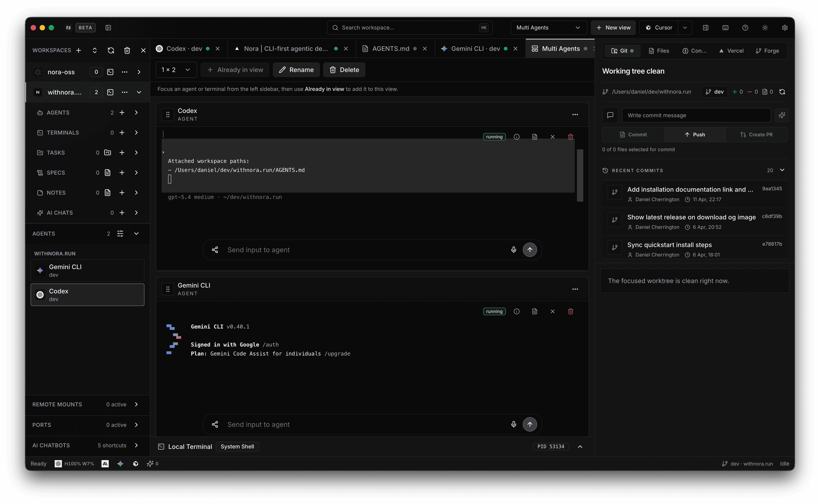Open more options for nora-oss workspace

coord(125,72)
